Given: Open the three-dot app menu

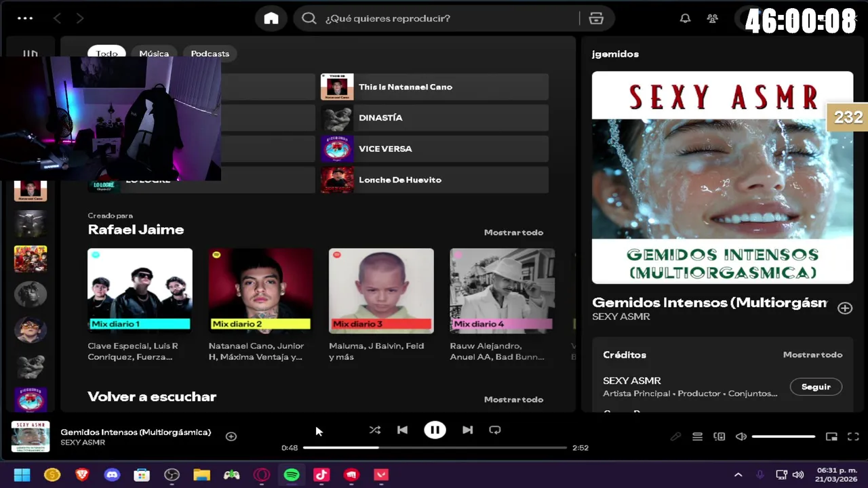Looking at the screenshot, I should (25, 18).
